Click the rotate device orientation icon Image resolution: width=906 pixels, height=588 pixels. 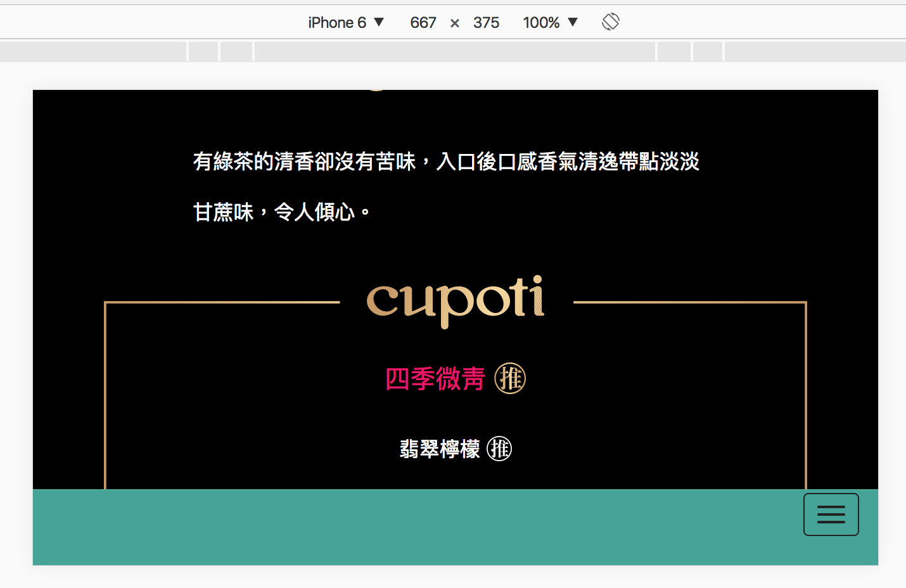pyautogui.click(x=610, y=22)
